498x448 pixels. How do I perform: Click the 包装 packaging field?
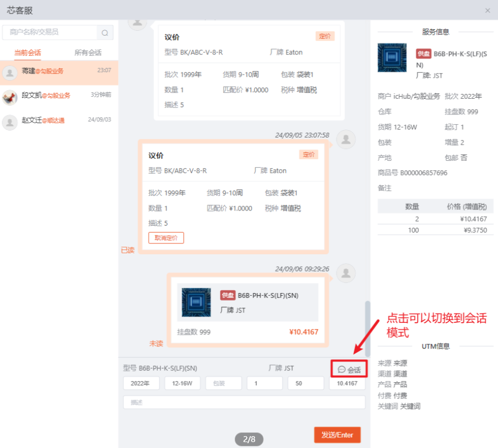[223, 383]
